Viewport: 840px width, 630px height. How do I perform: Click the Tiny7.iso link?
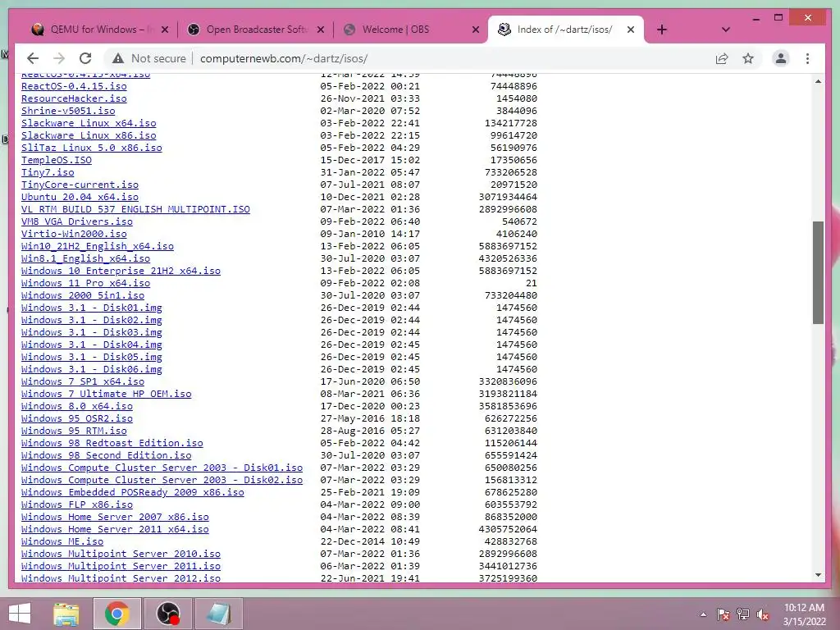tap(48, 172)
